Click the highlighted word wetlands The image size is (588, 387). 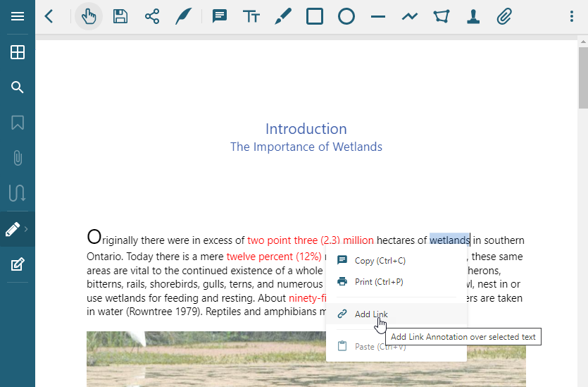click(449, 240)
